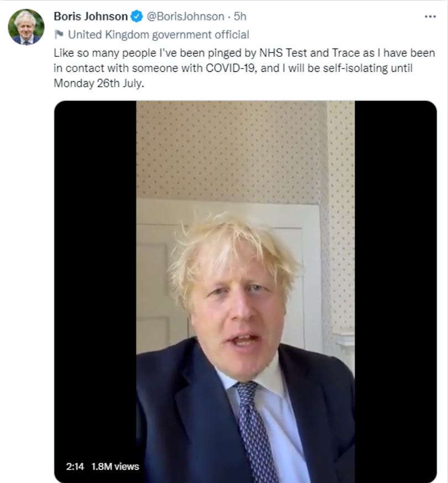The width and height of the screenshot is (448, 483).
Task: Open Boris Johnson's round profile picture
Action: coord(26,27)
